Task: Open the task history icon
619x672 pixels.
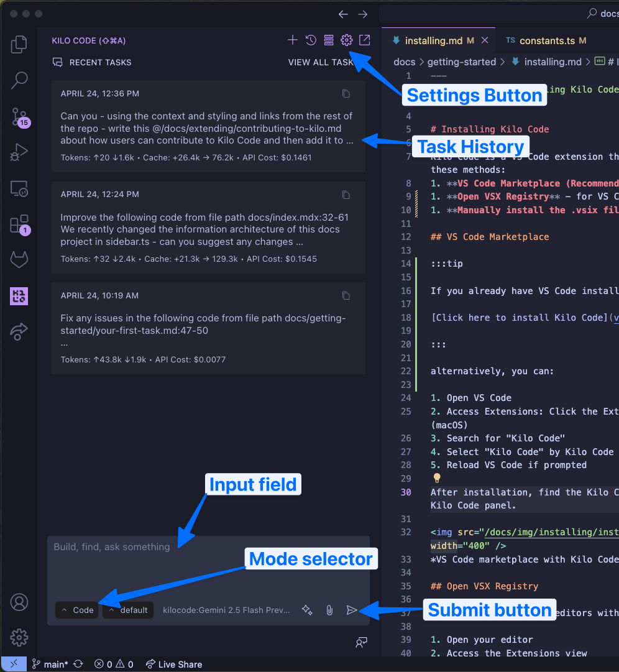Action: (x=310, y=39)
